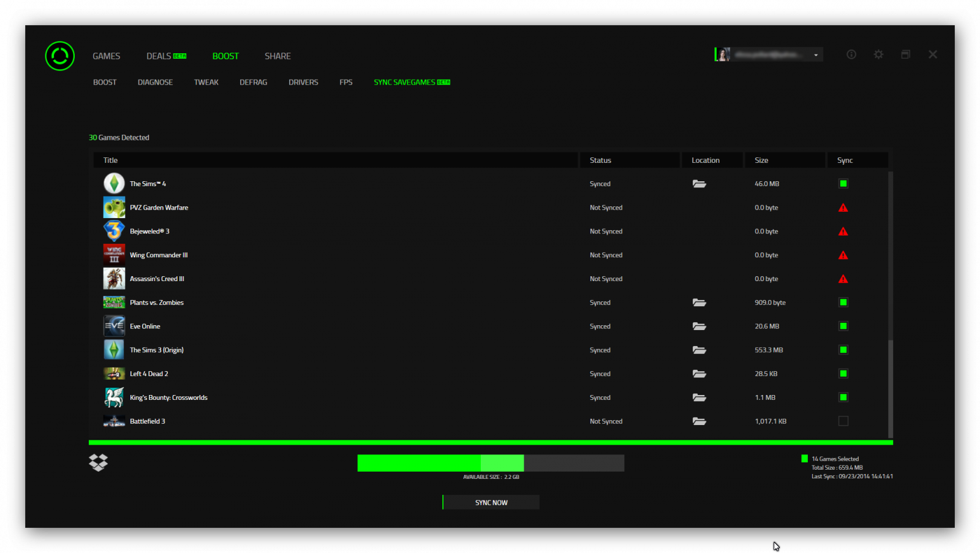Click King's Bounty: Crossworlds game icon
The height and width of the screenshot is (553, 980).
tap(114, 397)
